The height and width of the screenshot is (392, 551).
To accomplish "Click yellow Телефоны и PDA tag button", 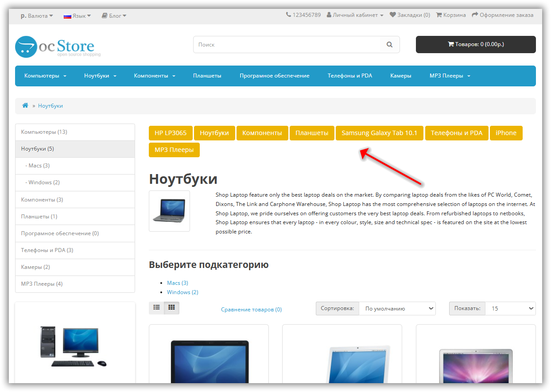I will tap(457, 133).
